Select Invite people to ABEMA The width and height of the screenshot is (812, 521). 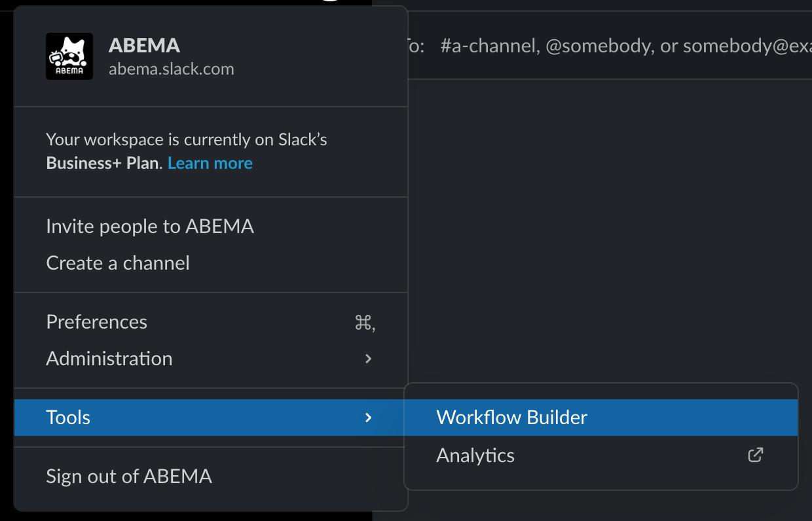(x=211, y=226)
